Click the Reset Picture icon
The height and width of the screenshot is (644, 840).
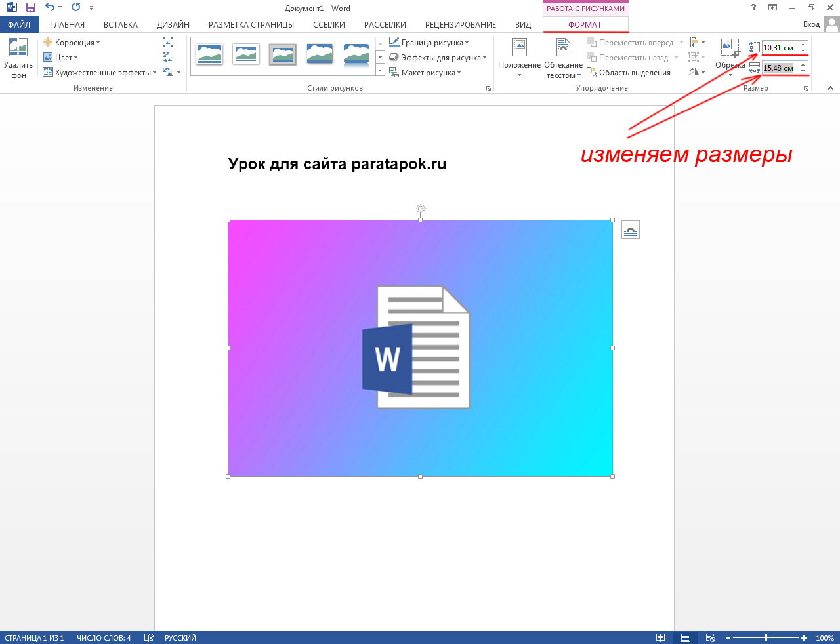pos(168,72)
